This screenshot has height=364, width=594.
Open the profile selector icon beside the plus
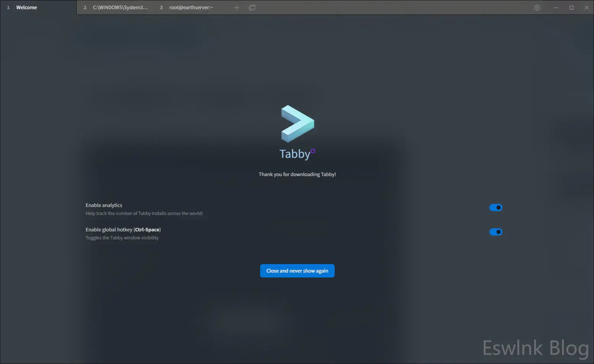tap(252, 8)
